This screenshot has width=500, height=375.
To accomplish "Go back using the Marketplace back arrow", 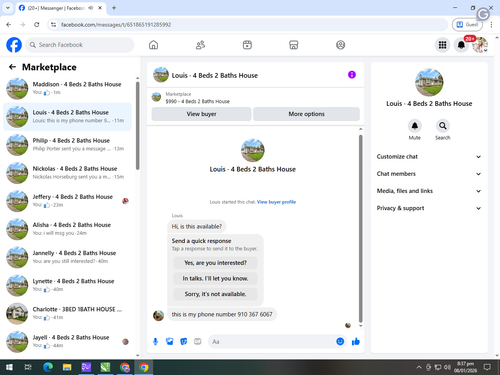I will (12, 67).
